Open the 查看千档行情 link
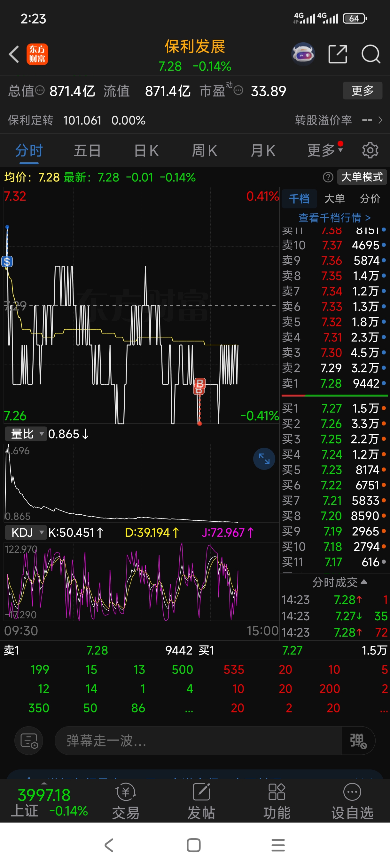Image resolution: width=390 pixels, height=868 pixels. [334, 218]
